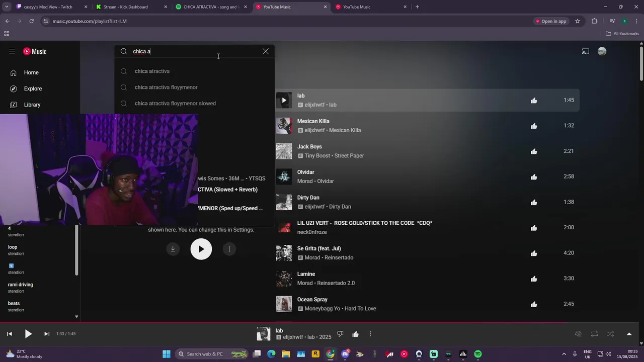Click the Jack Boys song title
Viewport: 644px width, 362px height.
point(309,147)
